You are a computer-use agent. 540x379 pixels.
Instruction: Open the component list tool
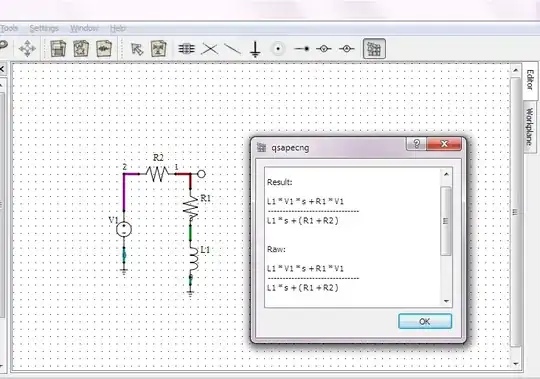point(186,49)
